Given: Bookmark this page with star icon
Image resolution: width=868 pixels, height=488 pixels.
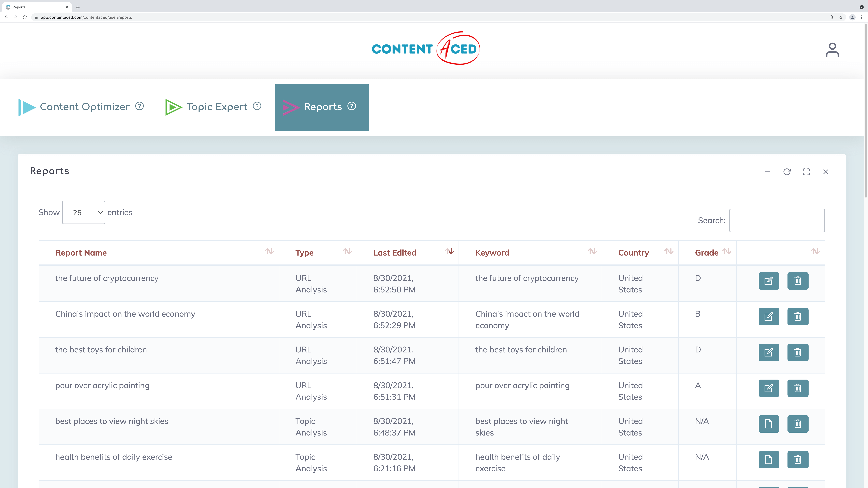Looking at the screenshot, I should point(841,17).
